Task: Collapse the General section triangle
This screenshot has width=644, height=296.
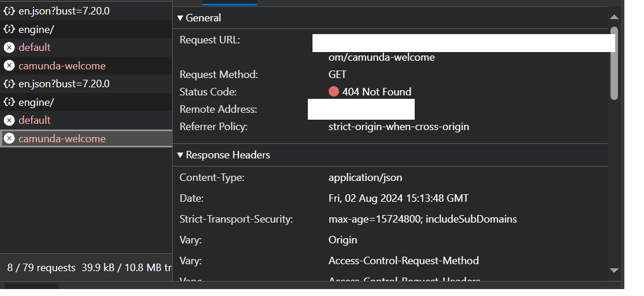Action: coord(180,18)
